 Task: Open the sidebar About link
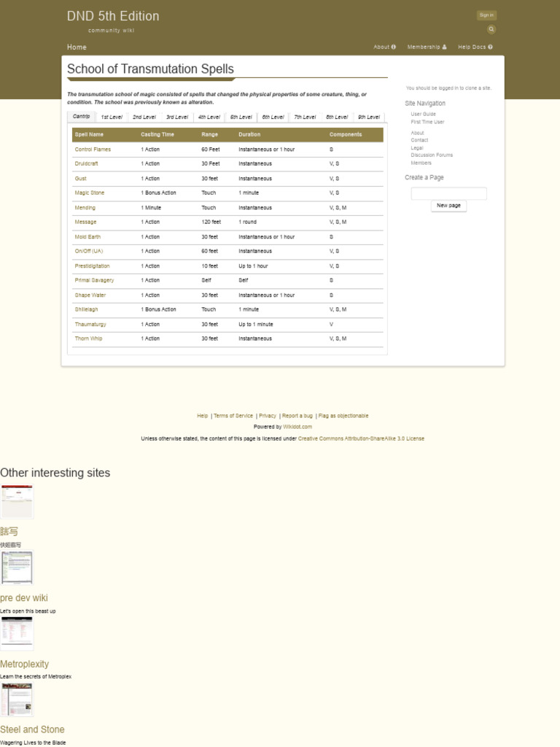click(x=417, y=133)
